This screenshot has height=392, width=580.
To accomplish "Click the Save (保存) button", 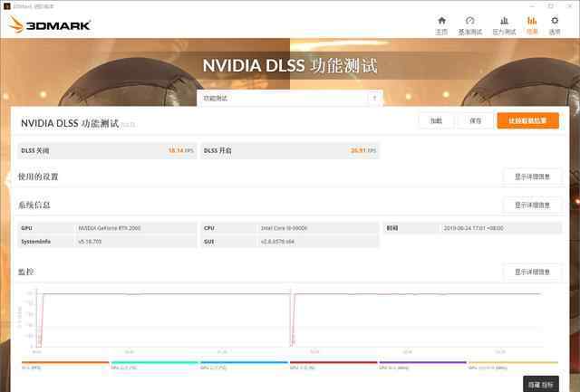I will [475, 120].
